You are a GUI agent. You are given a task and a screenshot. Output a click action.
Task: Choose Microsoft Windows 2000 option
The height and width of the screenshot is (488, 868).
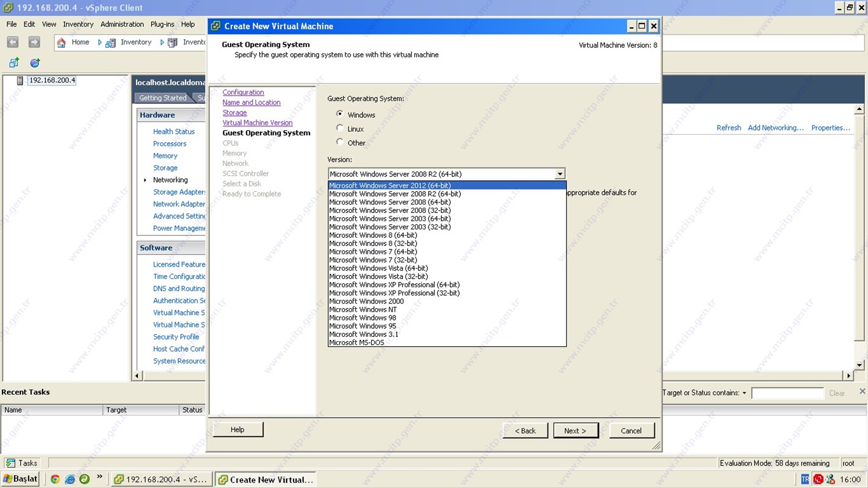point(447,301)
